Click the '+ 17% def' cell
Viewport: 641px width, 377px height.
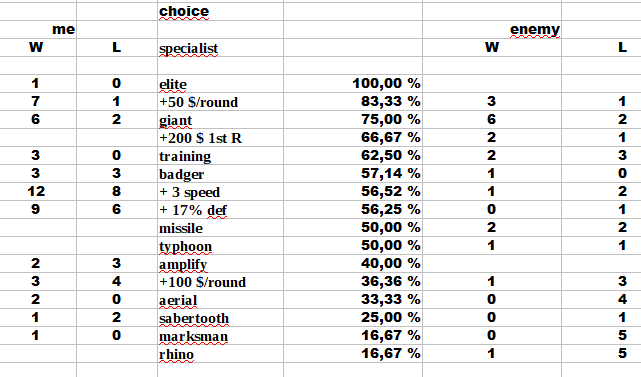pyautogui.click(x=220, y=209)
